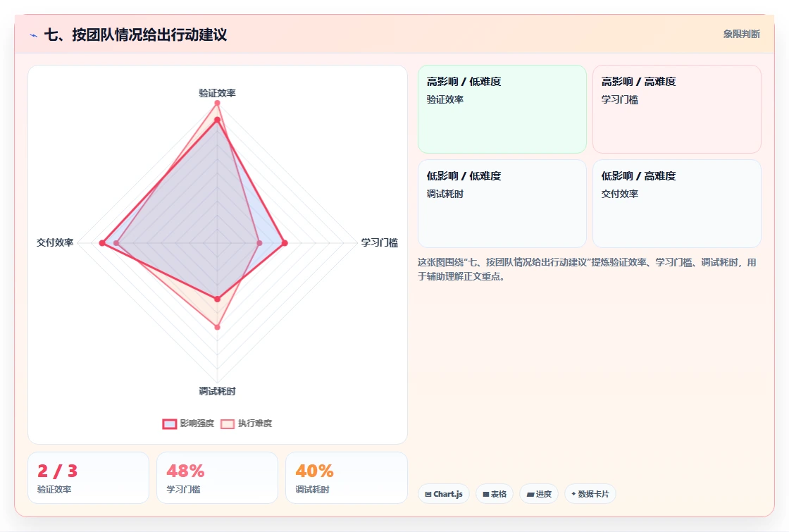The width and height of the screenshot is (789, 532).
Task: Open the 低影响 / 高难度 quadrant card
Action: tap(677, 204)
